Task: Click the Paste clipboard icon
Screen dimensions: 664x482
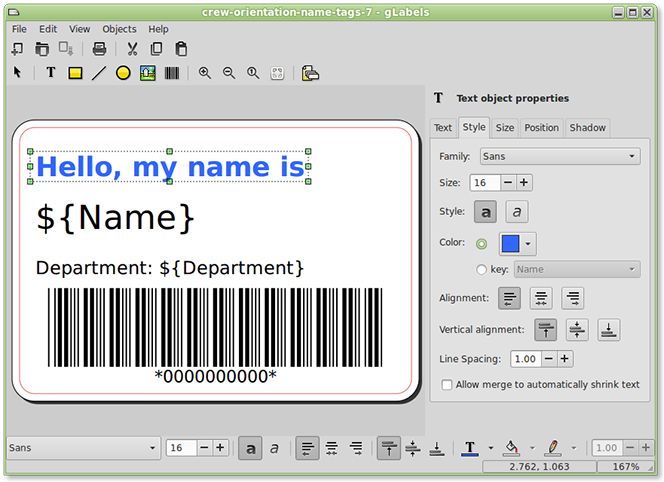Action: [181, 49]
